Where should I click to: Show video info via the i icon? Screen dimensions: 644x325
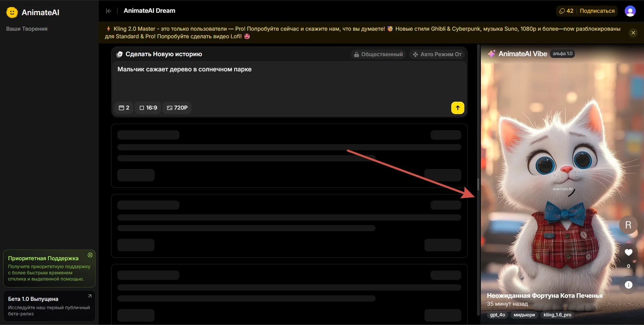(629, 285)
